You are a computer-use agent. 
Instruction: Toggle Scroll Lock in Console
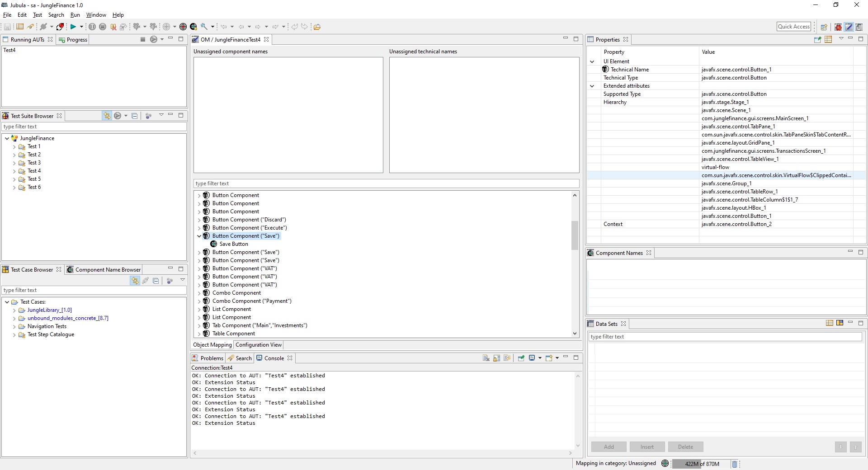click(x=496, y=358)
